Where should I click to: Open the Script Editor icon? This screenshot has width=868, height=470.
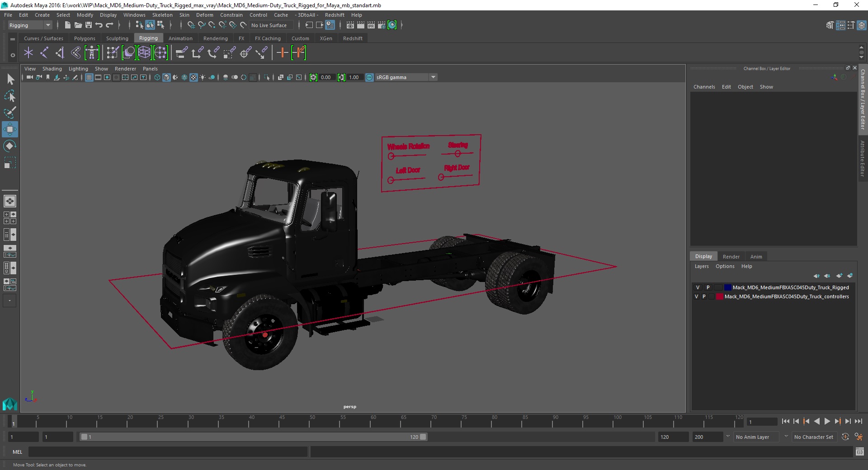859,451
